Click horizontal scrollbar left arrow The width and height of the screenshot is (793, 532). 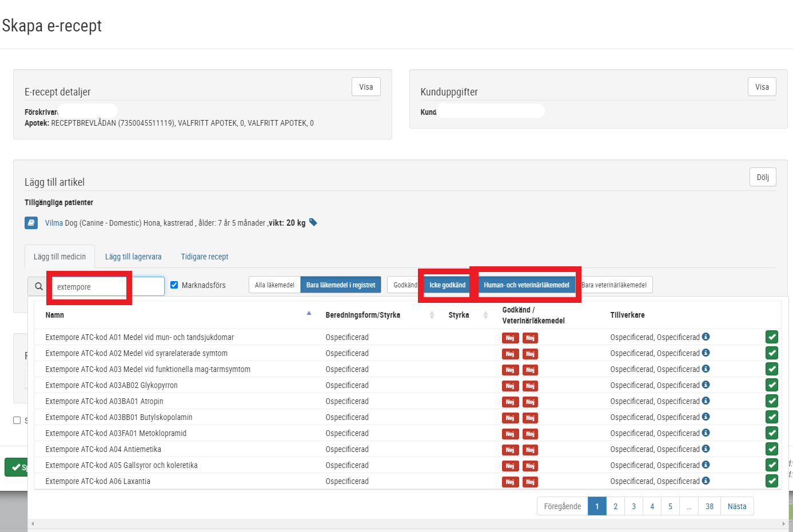pyautogui.click(x=33, y=523)
